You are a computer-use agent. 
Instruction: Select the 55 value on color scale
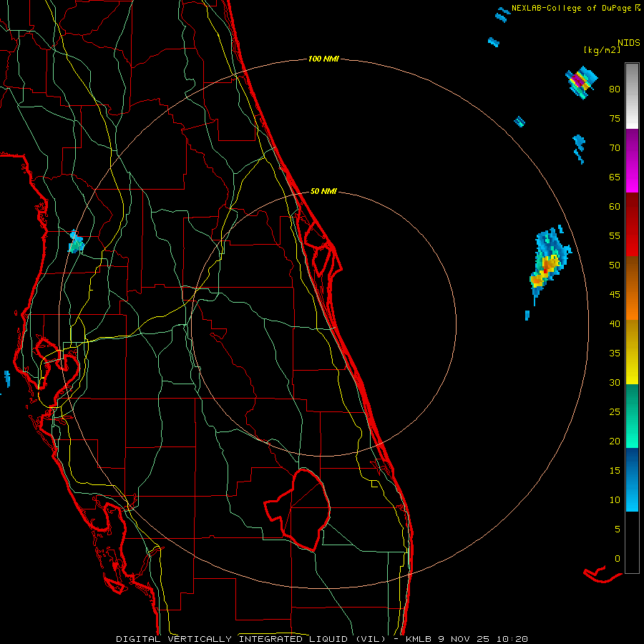click(x=615, y=235)
